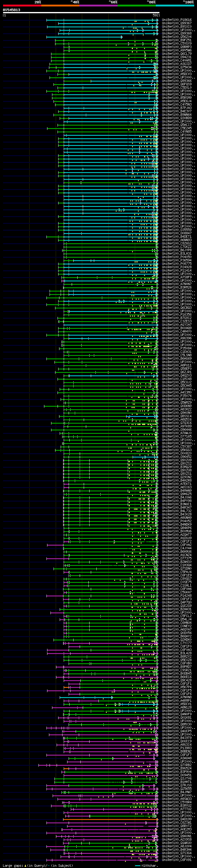Select hit label UniRef100_C4YAM1
This screenshot has height=868, width=197.
pyautogui.click(x=176, y=61)
